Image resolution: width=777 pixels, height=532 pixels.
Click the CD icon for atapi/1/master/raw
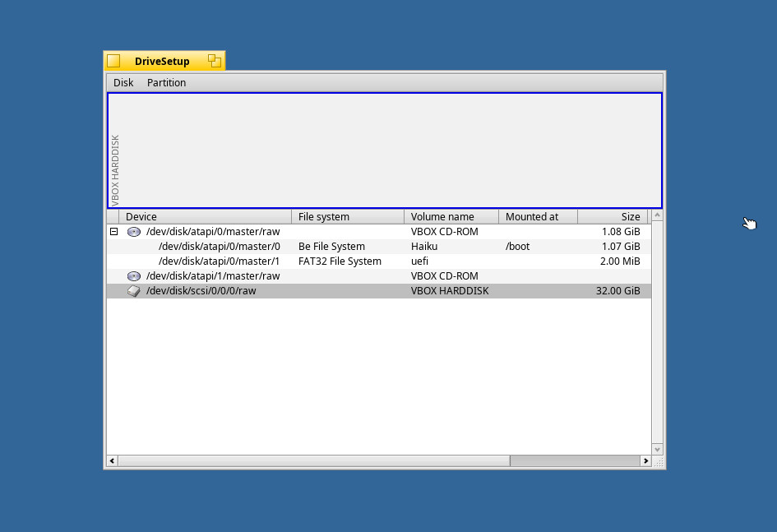(x=134, y=276)
